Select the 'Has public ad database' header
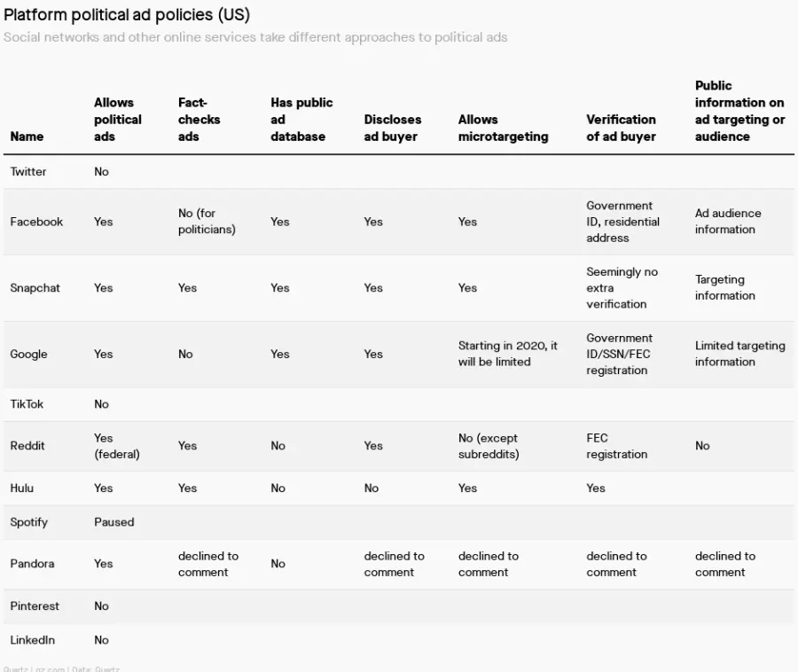This screenshot has width=798, height=672. (x=301, y=120)
